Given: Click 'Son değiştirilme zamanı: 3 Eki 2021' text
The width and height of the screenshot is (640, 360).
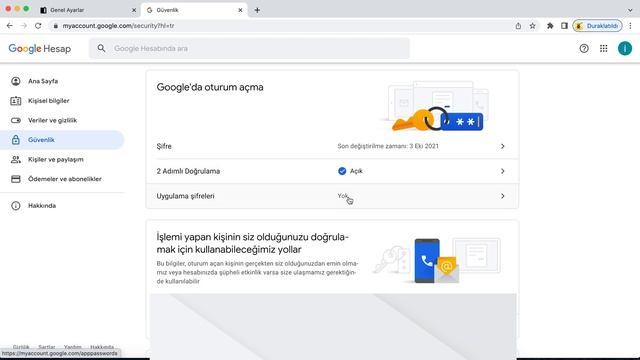Looking at the screenshot, I should point(388,146).
